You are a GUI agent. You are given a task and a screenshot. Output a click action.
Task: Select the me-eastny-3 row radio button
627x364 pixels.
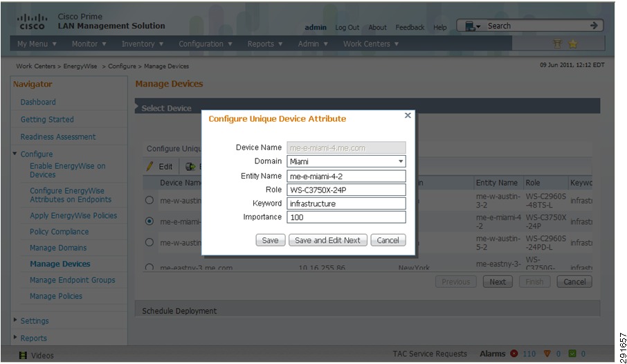[149, 267]
